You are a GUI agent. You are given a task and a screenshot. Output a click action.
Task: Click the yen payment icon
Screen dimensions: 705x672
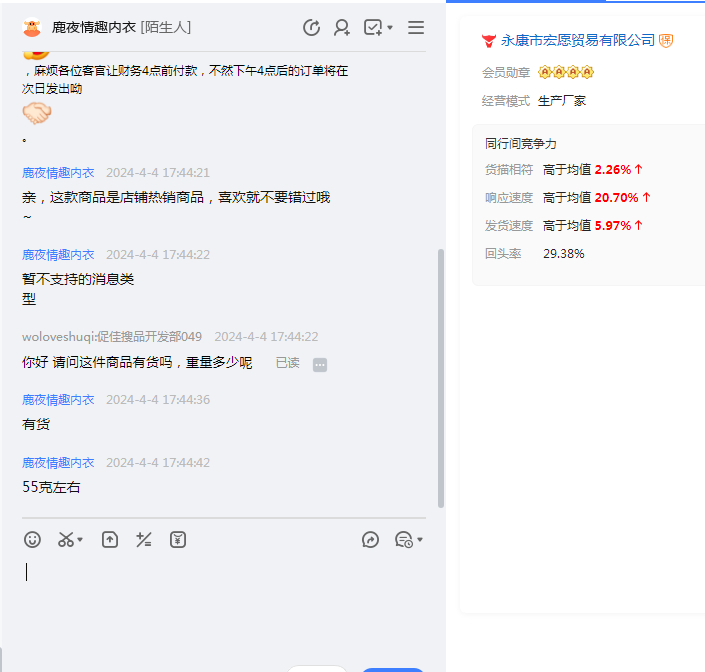(178, 539)
